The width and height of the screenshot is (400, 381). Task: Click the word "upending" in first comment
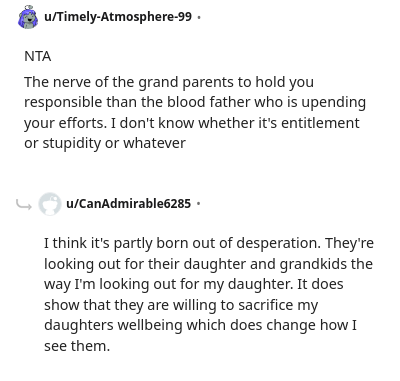coord(333,103)
